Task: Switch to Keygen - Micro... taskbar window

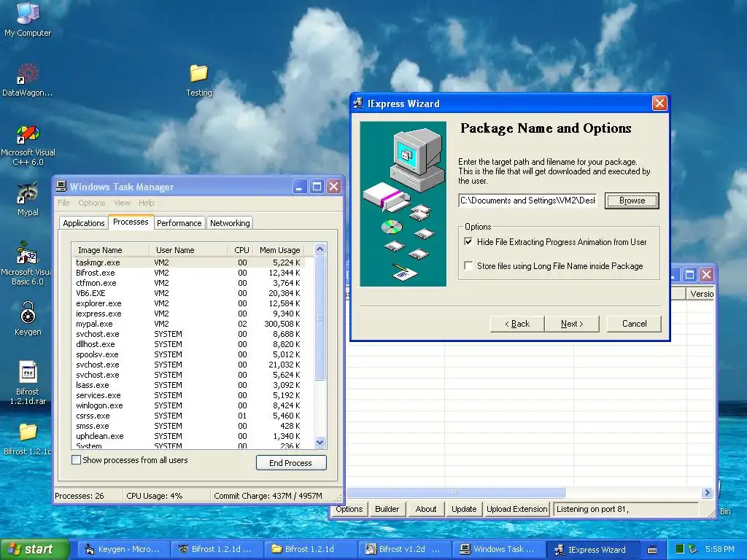Action: point(123,549)
